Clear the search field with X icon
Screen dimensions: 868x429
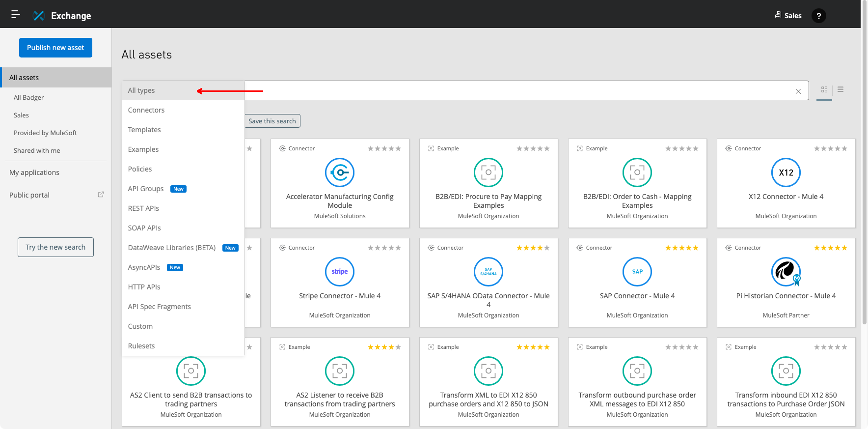coord(798,91)
